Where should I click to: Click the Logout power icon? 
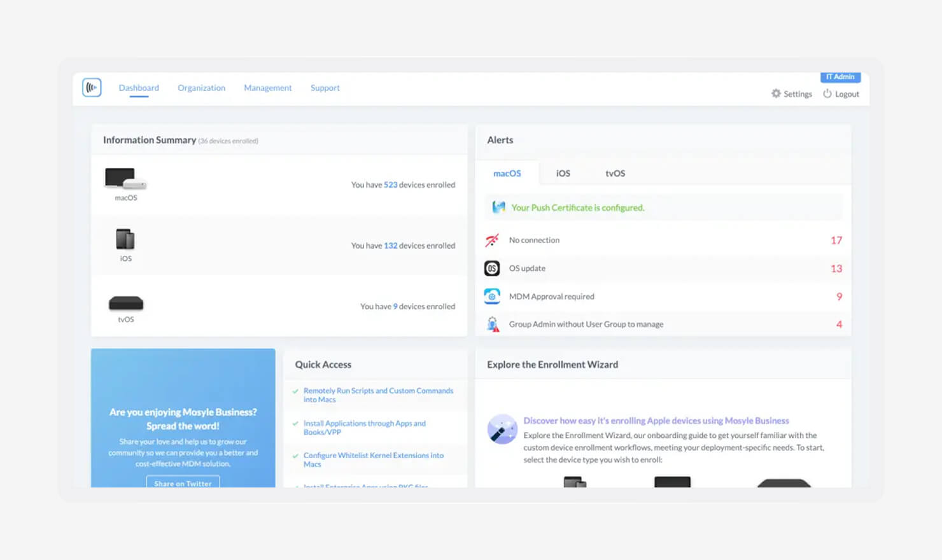[x=827, y=94]
